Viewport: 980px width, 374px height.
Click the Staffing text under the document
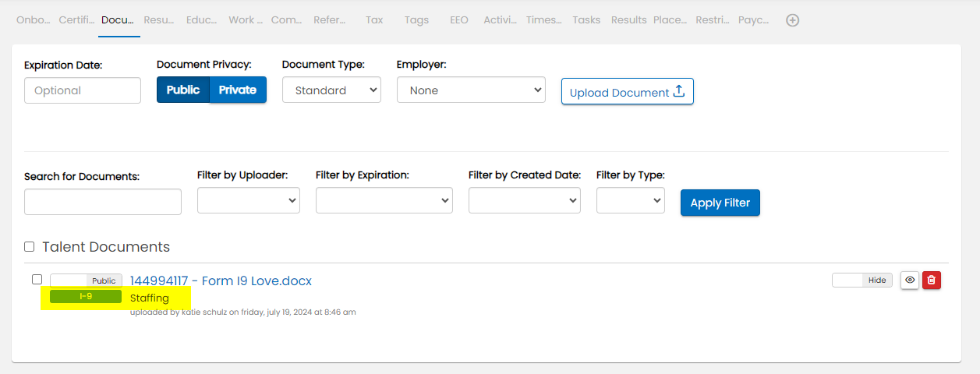pyautogui.click(x=150, y=298)
